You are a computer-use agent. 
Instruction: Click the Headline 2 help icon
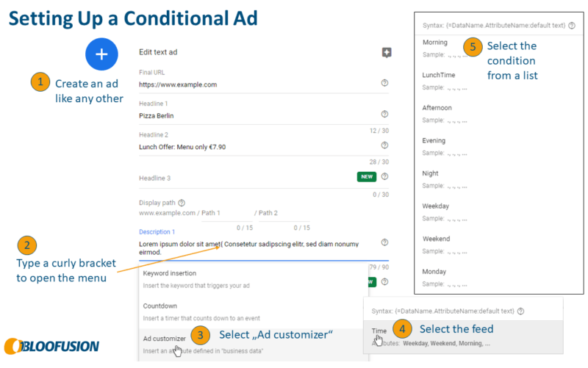pyautogui.click(x=385, y=145)
